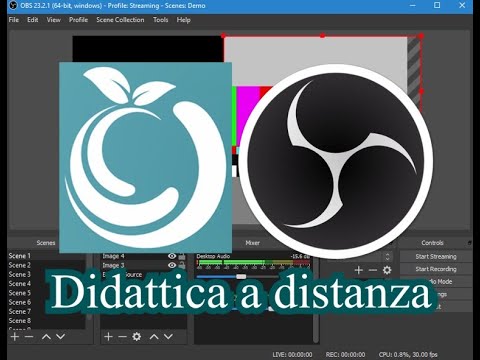Screen dimensions: 480x360
Task: Toggle visibility eye for Image 4
Action: tap(172, 256)
